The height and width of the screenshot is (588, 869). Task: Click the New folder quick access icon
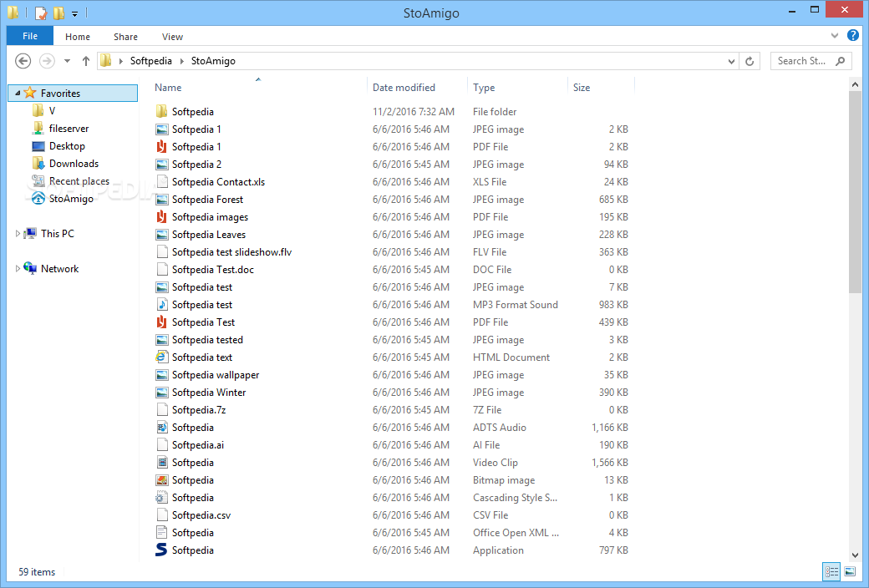pos(58,13)
